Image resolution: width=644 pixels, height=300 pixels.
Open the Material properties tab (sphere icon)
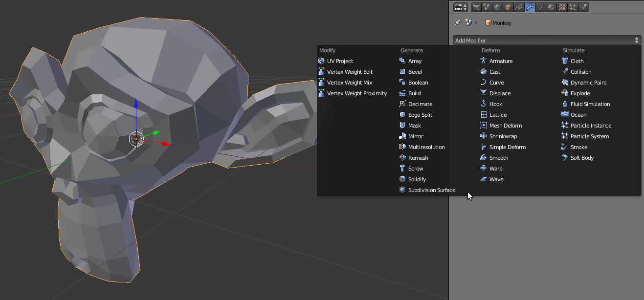(551, 7)
